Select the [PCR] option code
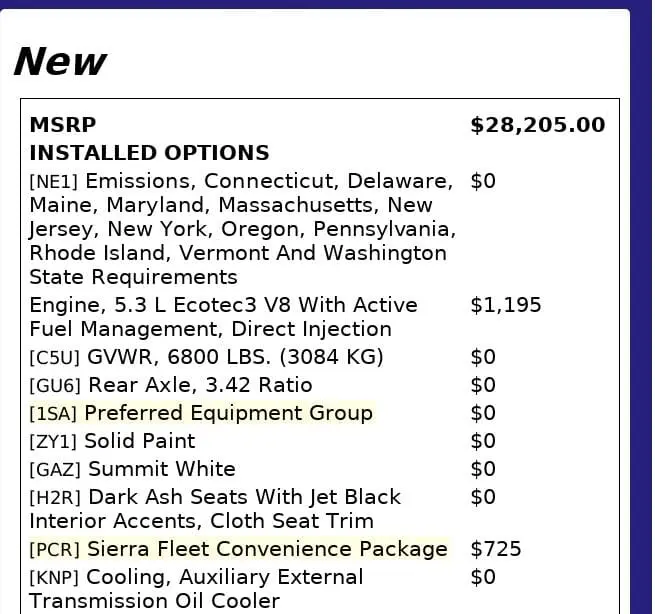Viewport: 655px width, 614px height. (x=55, y=549)
